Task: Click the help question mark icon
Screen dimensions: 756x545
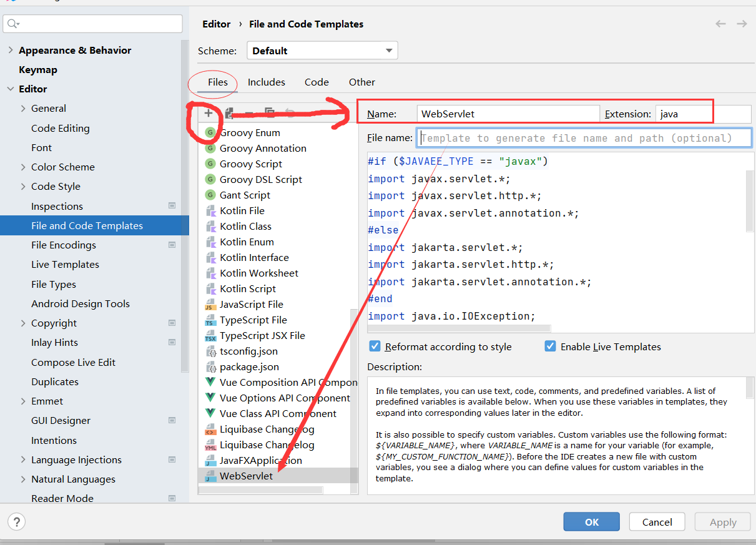Action: point(16,522)
